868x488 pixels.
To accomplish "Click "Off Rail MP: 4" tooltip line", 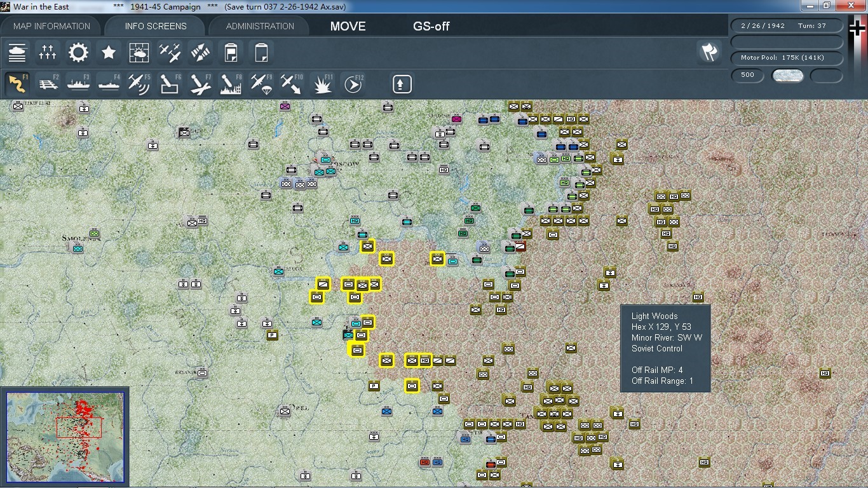I will [x=657, y=370].
